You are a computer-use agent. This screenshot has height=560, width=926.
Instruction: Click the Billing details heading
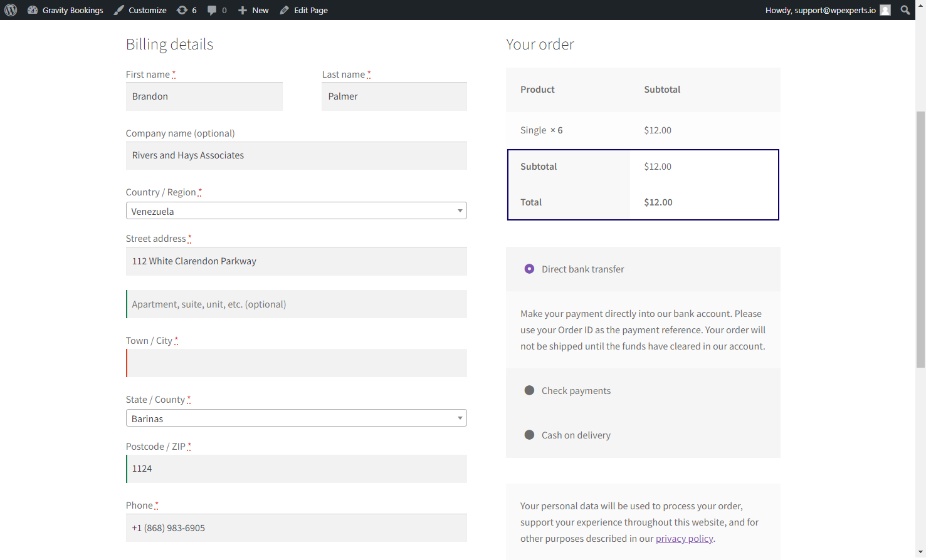[x=170, y=44]
